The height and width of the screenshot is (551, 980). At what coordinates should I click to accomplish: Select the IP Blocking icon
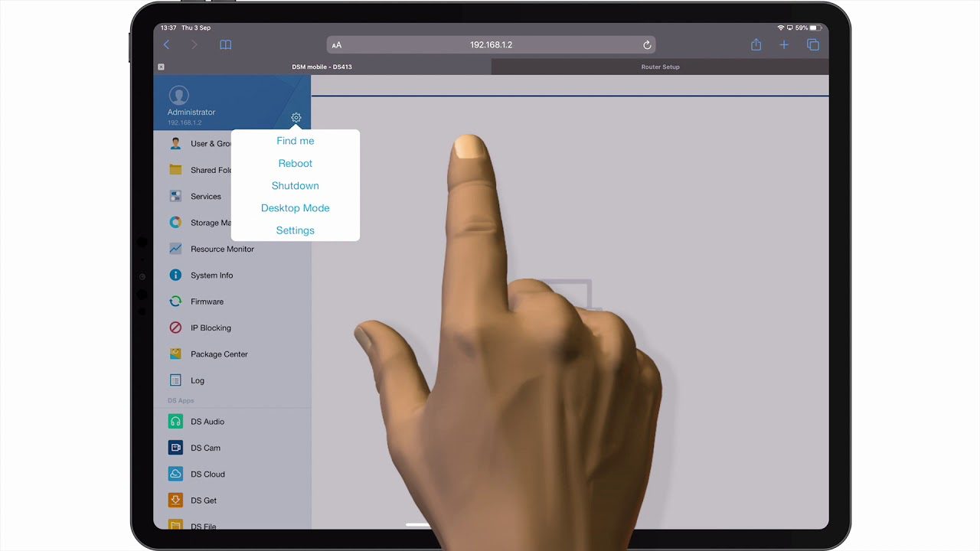[176, 328]
